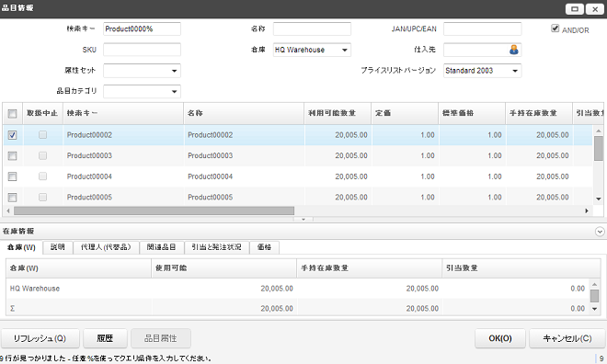
Task: Open the 倉庫 HQ Warehouse dropdown
Action: click(x=345, y=50)
